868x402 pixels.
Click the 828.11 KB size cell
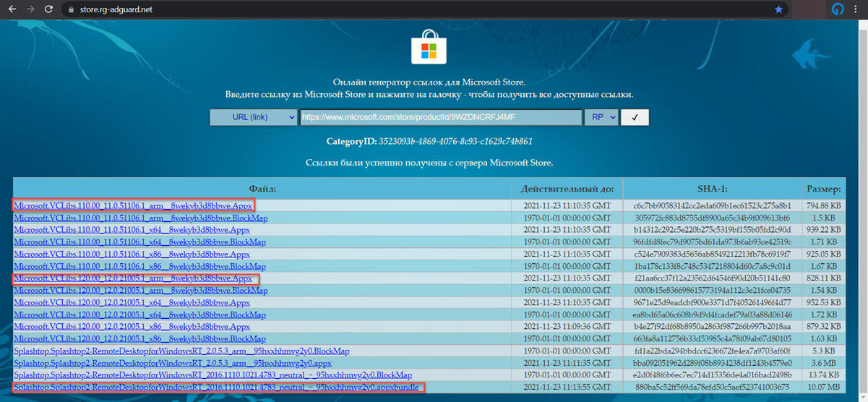point(825,279)
